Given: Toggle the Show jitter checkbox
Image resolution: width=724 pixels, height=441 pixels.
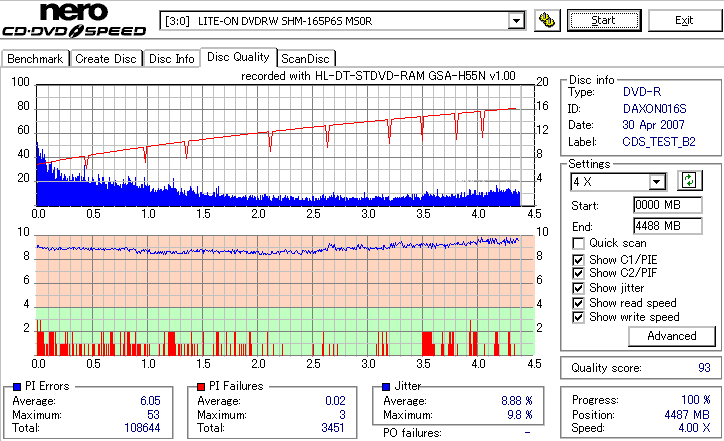Looking at the screenshot, I should [x=578, y=288].
